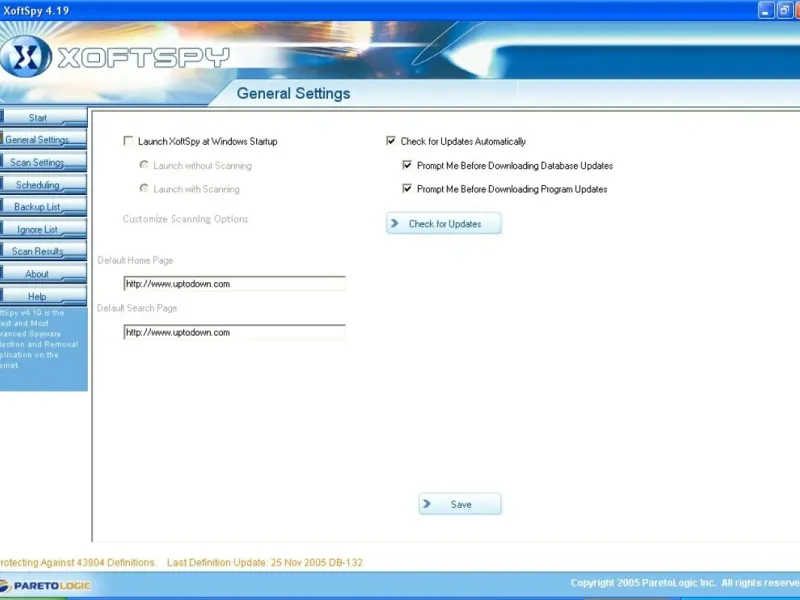Minimize the XoftSpy window
Screen dimensions: 800x600
pos(766,10)
